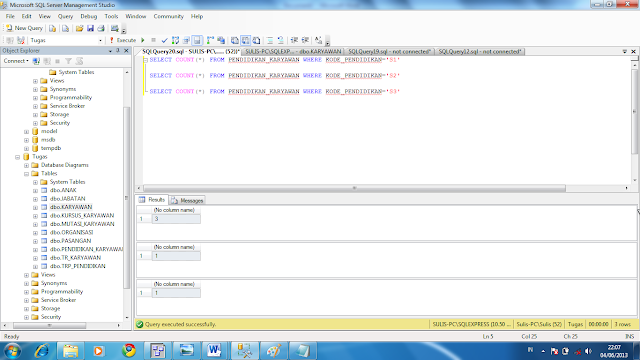The height and width of the screenshot is (360, 640).
Task: Click the Object Explorer filter icon
Action: (68, 61)
